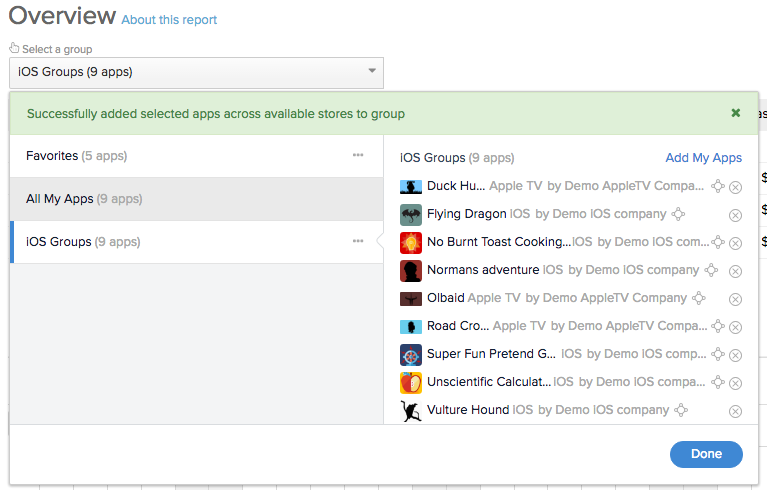Click move handle for Super Fun Pretend G...
The height and width of the screenshot is (490, 767).
pos(718,354)
